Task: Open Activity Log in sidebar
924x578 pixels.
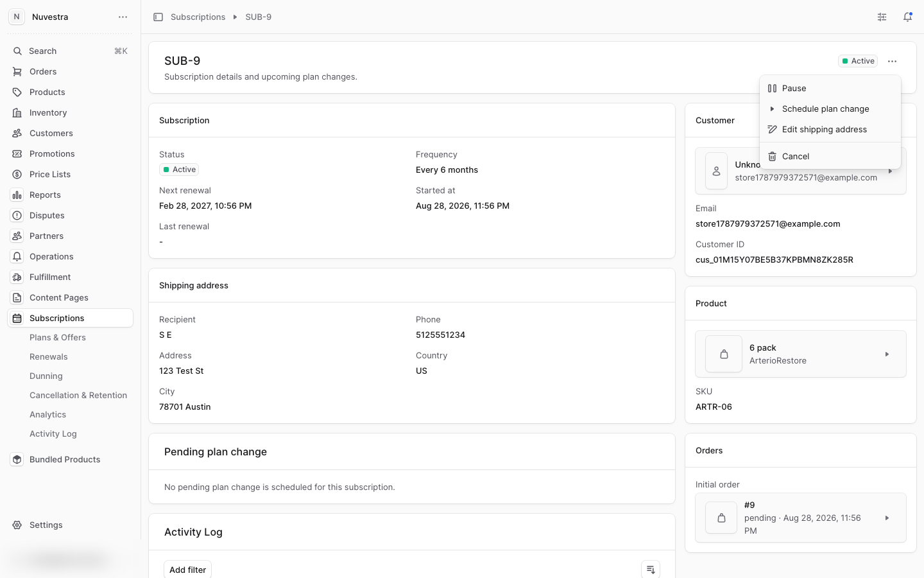Action: click(53, 433)
